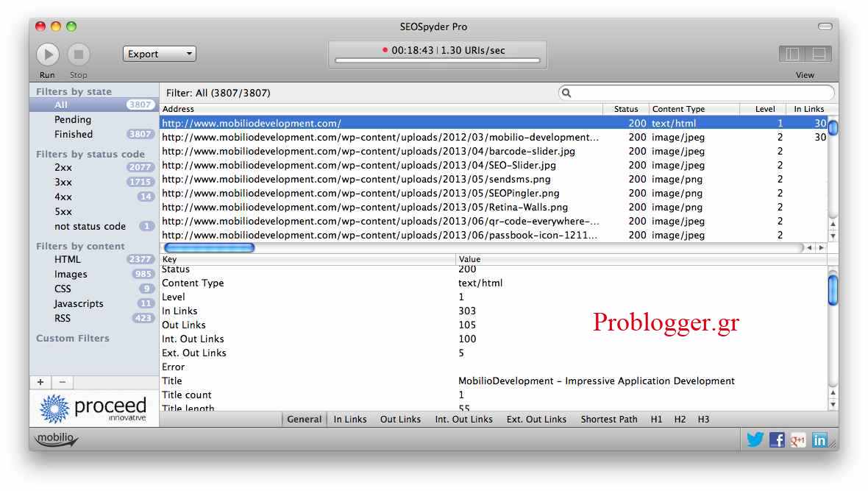Click the URL table scroll-right arrow

[821, 248]
